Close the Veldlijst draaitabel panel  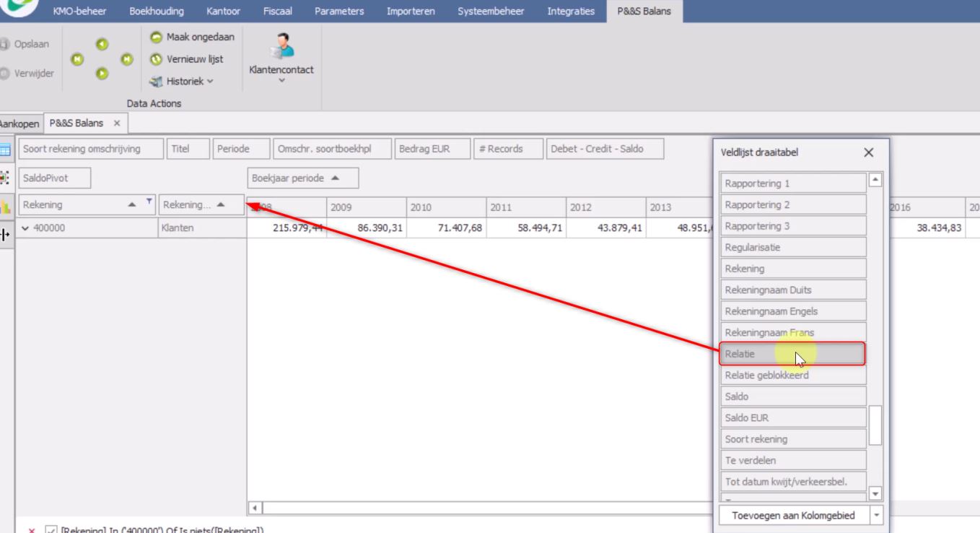click(x=868, y=152)
